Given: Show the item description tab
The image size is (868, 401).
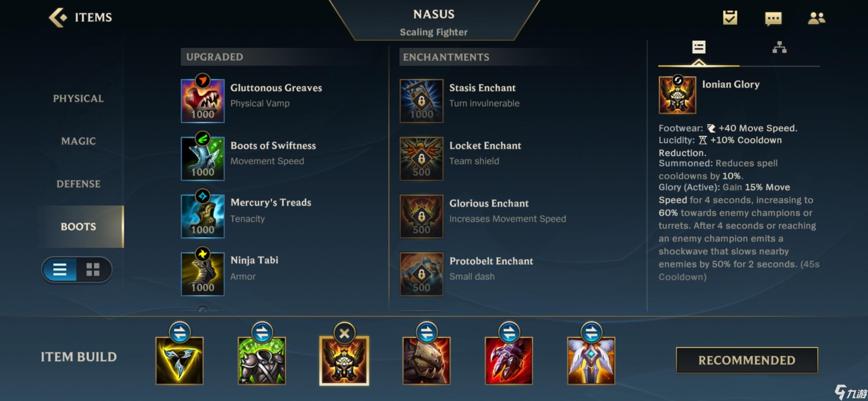Looking at the screenshot, I should point(699,47).
